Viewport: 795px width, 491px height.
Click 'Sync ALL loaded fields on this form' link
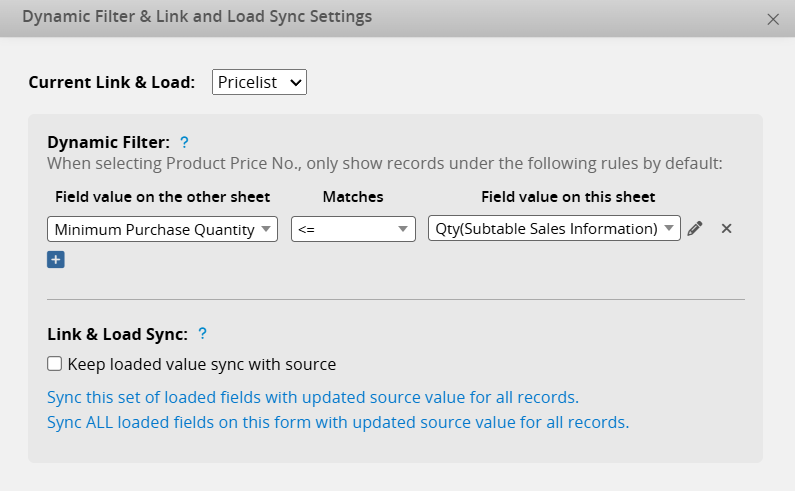338,422
